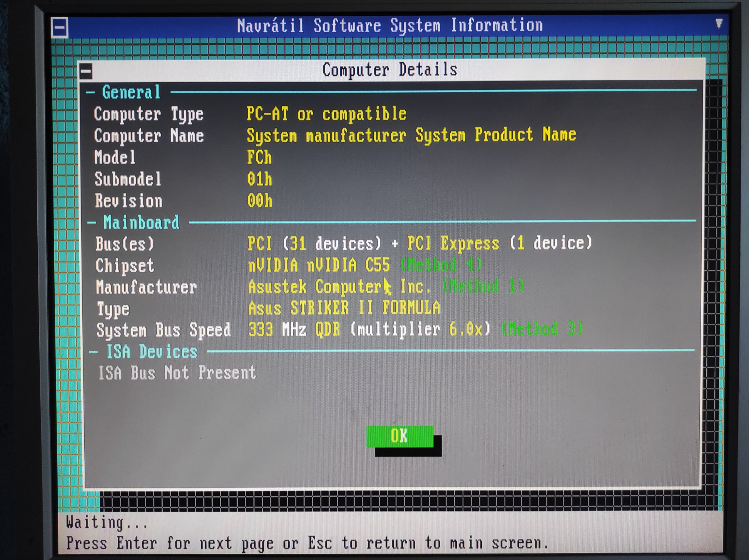Click the Press Enter for next page hint
The image size is (749, 560).
(307, 543)
